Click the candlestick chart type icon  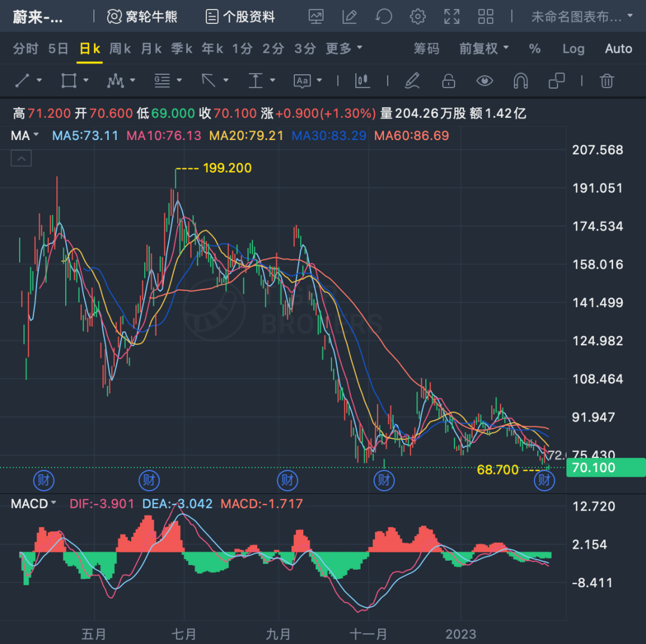[x=362, y=80]
